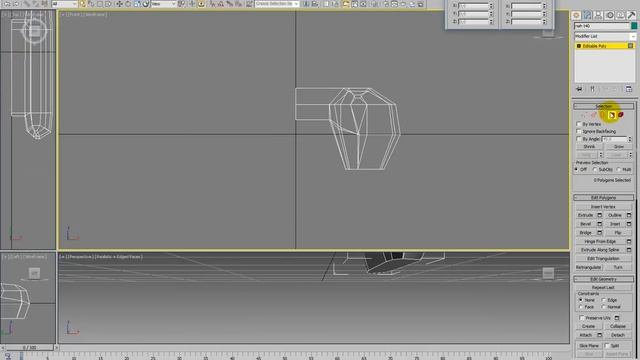This screenshot has height=360, width=640.
Task: Click the Flip button
Action: pyautogui.click(x=618, y=233)
